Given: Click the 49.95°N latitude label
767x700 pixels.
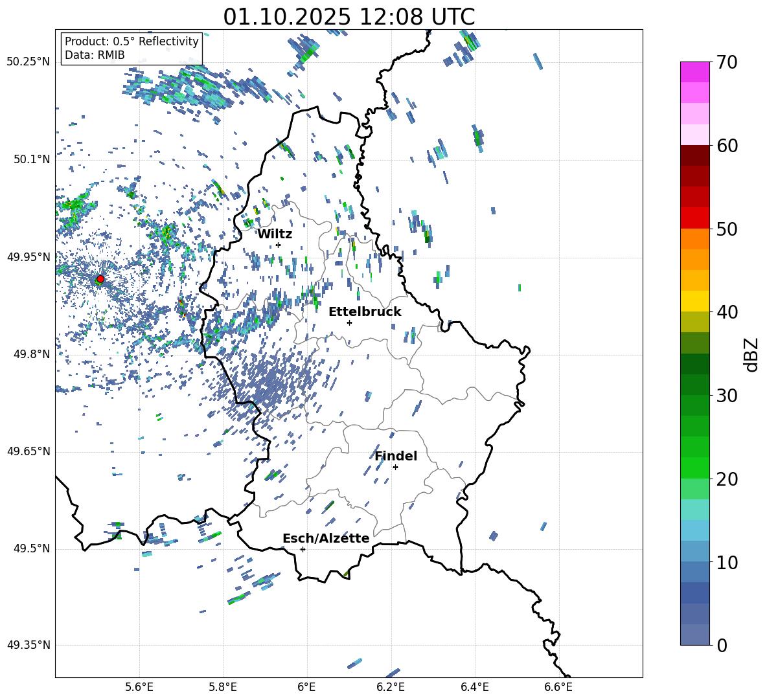Looking at the screenshot, I should click(x=29, y=256).
